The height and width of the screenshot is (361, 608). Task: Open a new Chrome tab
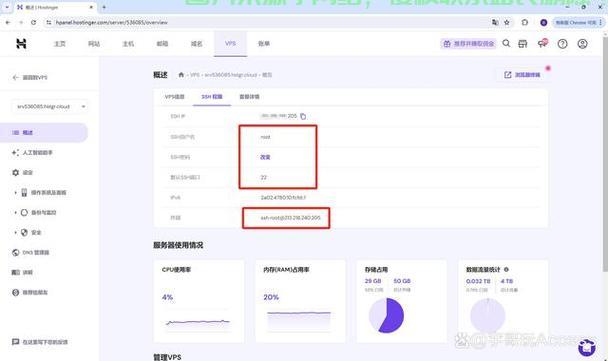pos(104,7)
